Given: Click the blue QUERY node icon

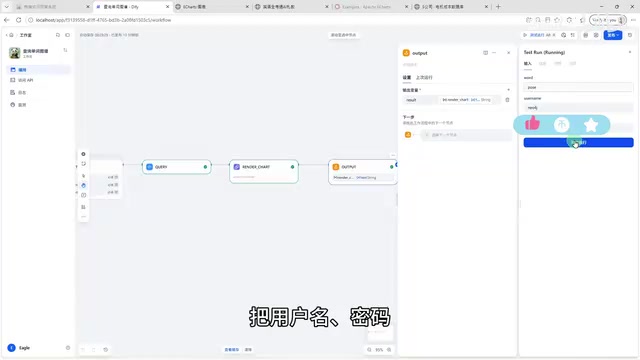Looking at the screenshot, I should click(x=149, y=167).
